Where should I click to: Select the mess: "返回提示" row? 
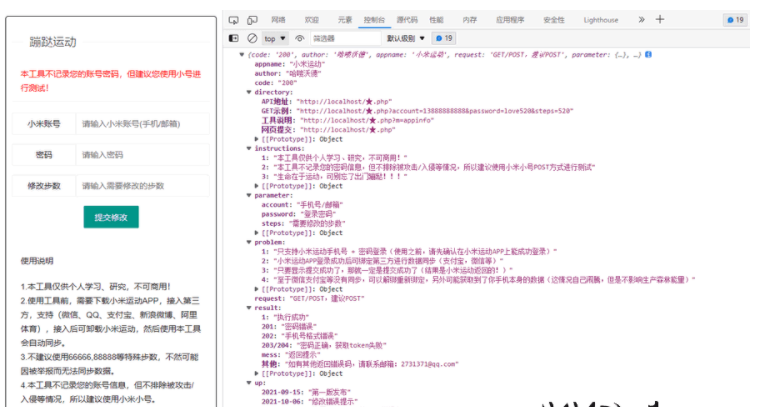pos(291,354)
